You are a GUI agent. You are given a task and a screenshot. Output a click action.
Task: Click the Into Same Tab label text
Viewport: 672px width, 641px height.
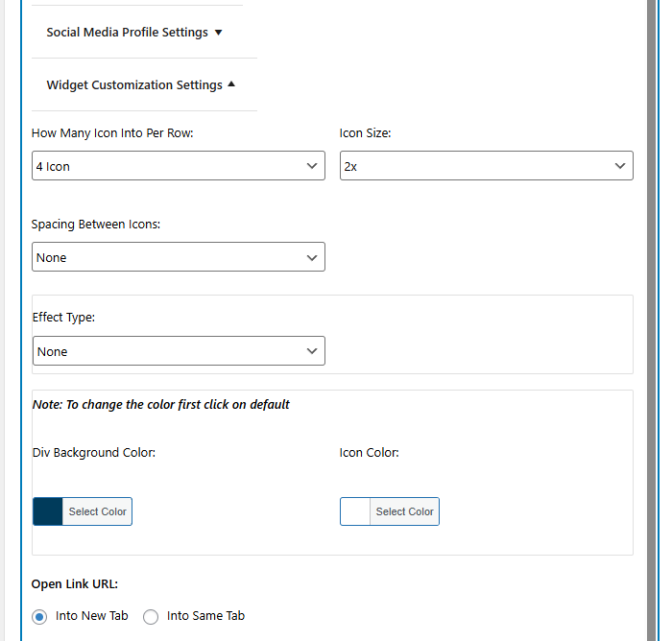(x=205, y=616)
